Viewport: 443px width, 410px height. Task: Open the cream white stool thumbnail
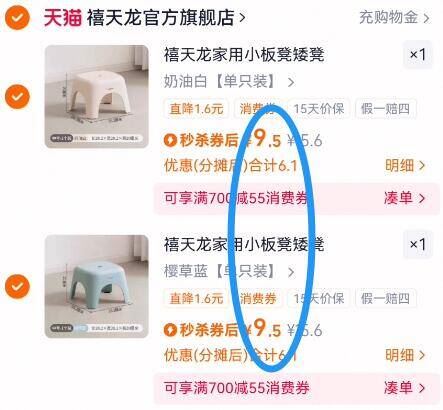97,96
